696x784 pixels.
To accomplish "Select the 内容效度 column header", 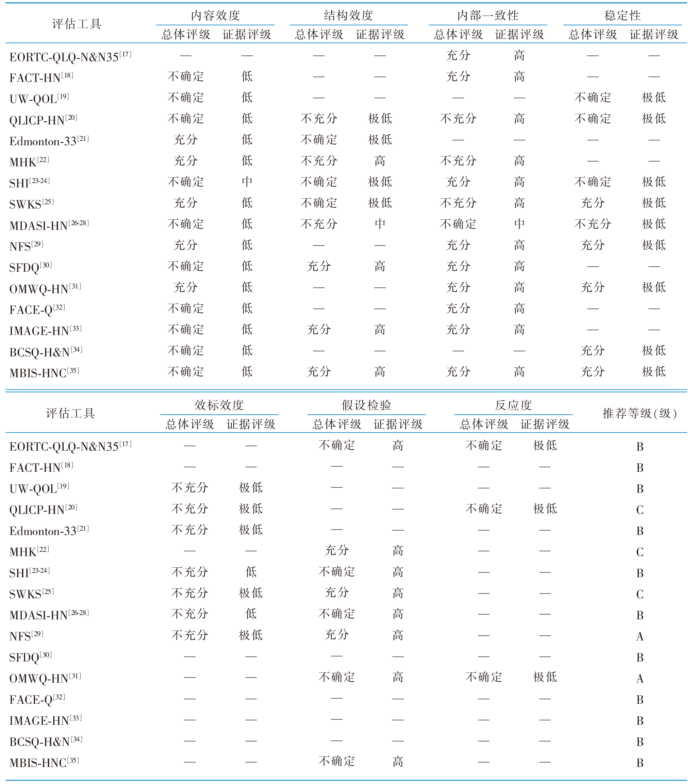I will [x=215, y=15].
